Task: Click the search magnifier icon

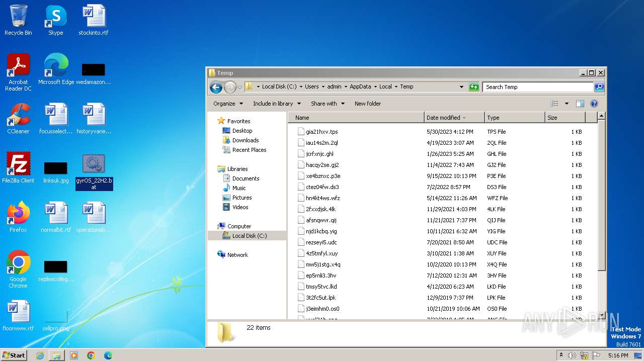Action: 599,87
